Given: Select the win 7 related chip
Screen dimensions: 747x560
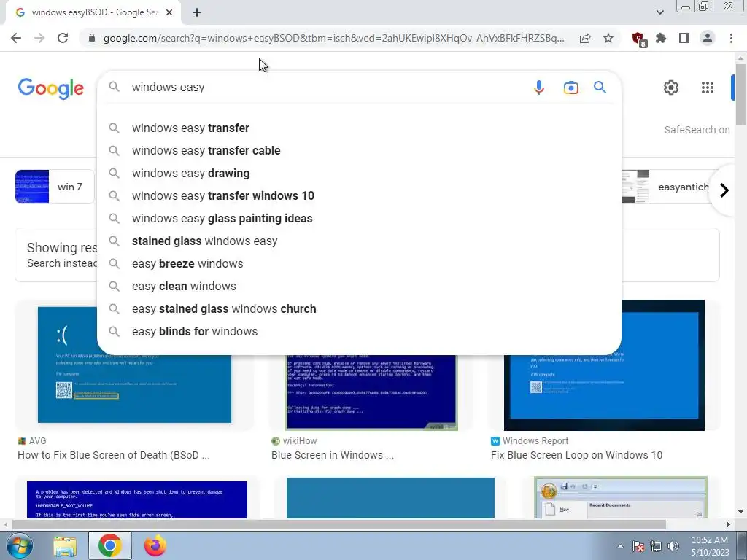Looking at the screenshot, I should click(x=55, y=187).
